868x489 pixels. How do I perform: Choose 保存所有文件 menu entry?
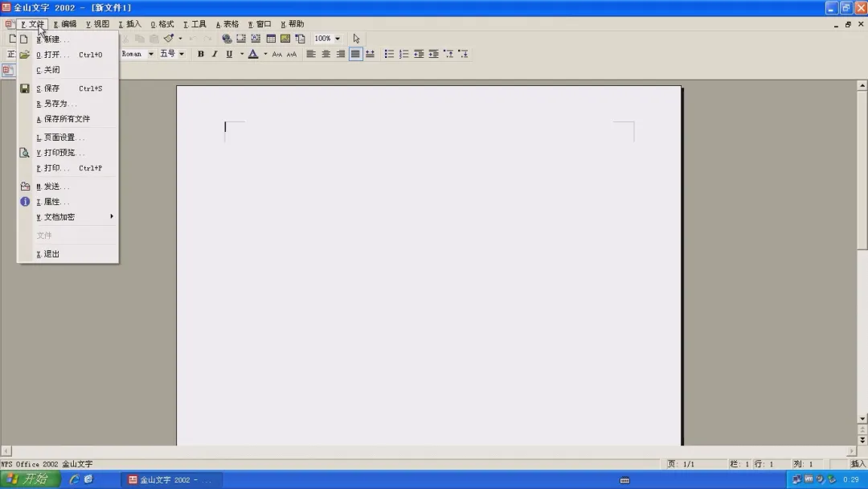coord(68,119)
